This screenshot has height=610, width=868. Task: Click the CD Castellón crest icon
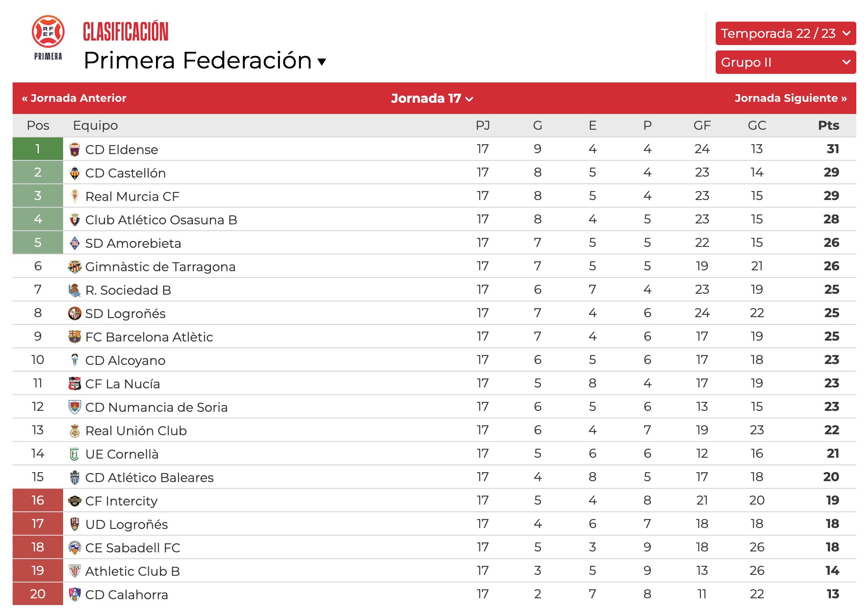[x=75, y=173]
